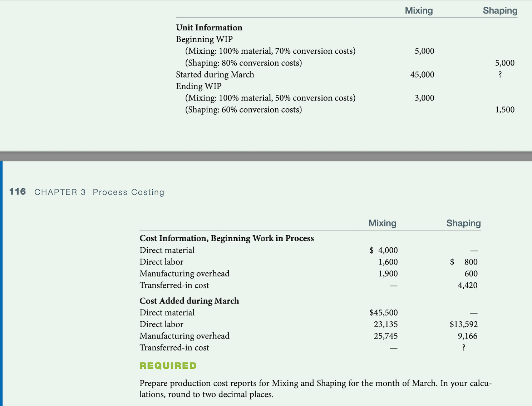The image size is (532, 406).
Task: Click the Started during March line
Action: coord(215,74)
